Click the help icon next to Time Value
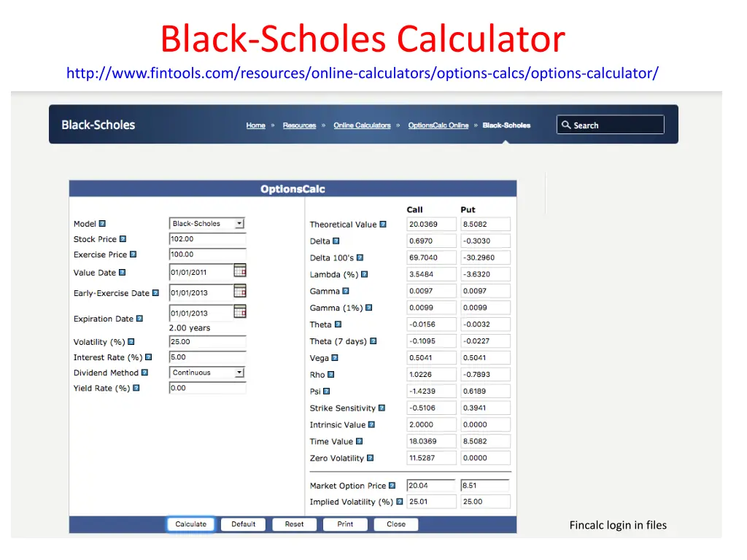Image resolution: width=747 pixels, height=560 pixels. pos(360,441)
